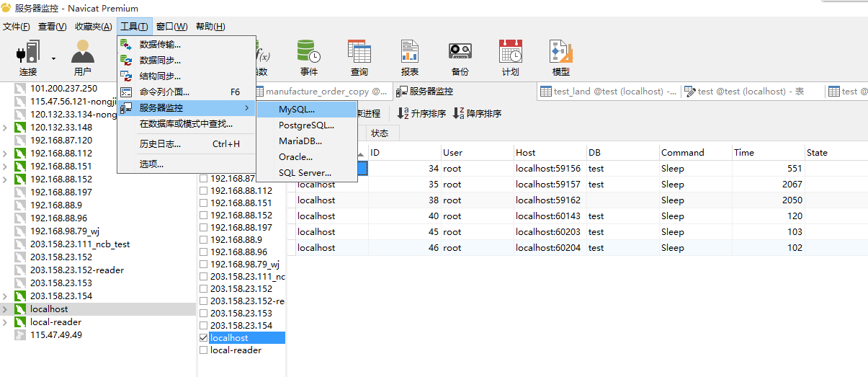Open the 用户 (User) toolbar icon

[82, 58]
